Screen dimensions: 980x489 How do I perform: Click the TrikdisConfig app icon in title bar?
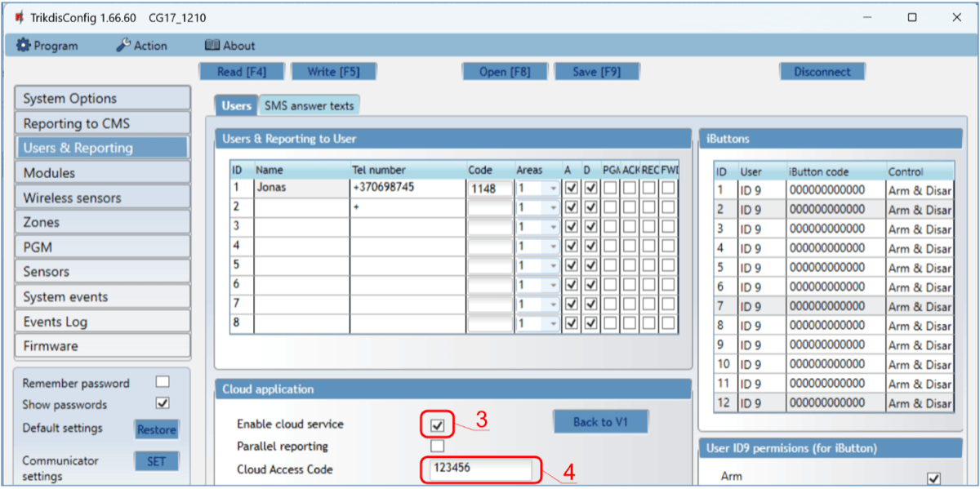tap(19, 17)
